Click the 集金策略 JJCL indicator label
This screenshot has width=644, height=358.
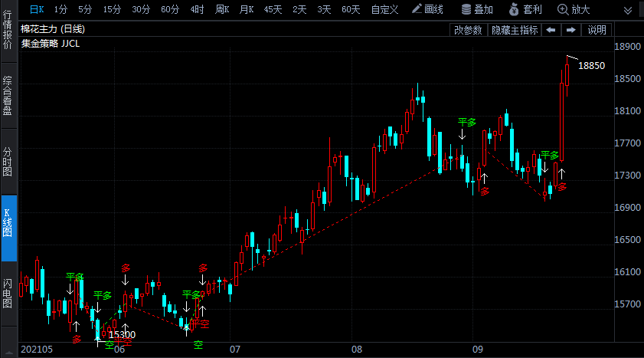[x=51, y=44]
